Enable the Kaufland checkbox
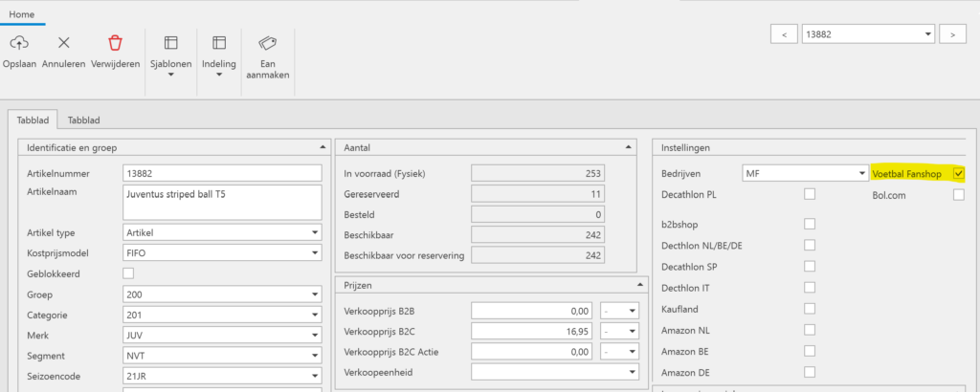Image resolution: width=980 pixels, height=392 pixels. pyautogui.click(x=810, y=308)
